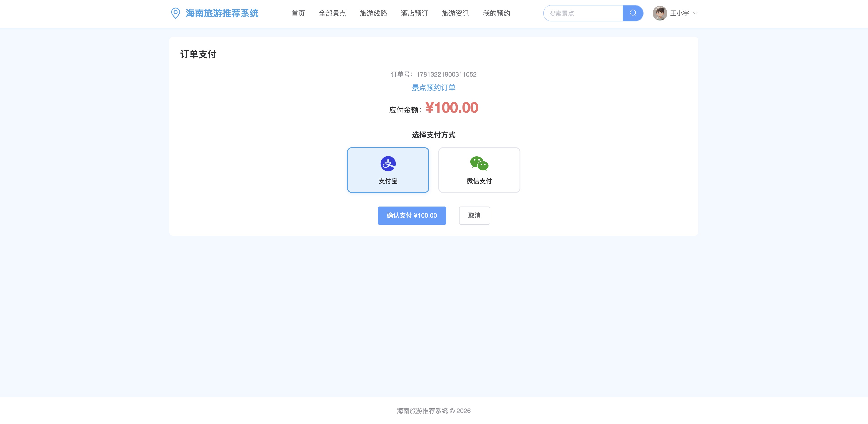Screen dimensions: 868x424
Task: Click the search magnifier button
Action: pos(633,13)
